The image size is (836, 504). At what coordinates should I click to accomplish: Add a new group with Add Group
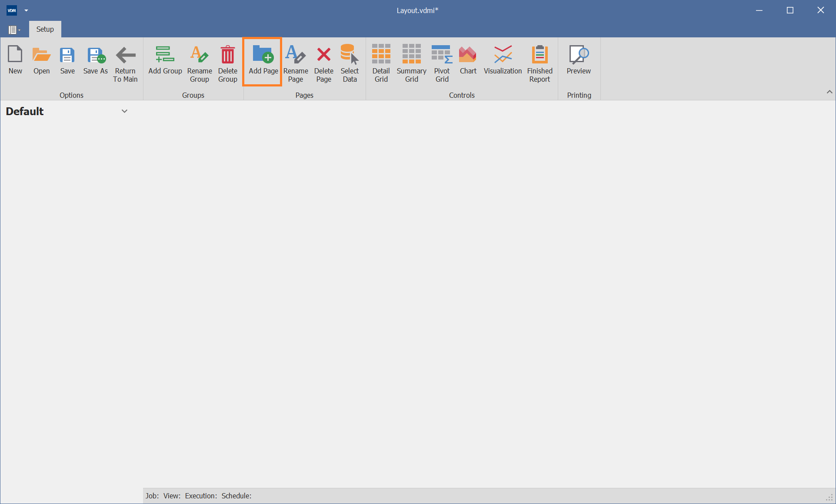point(165,61)
